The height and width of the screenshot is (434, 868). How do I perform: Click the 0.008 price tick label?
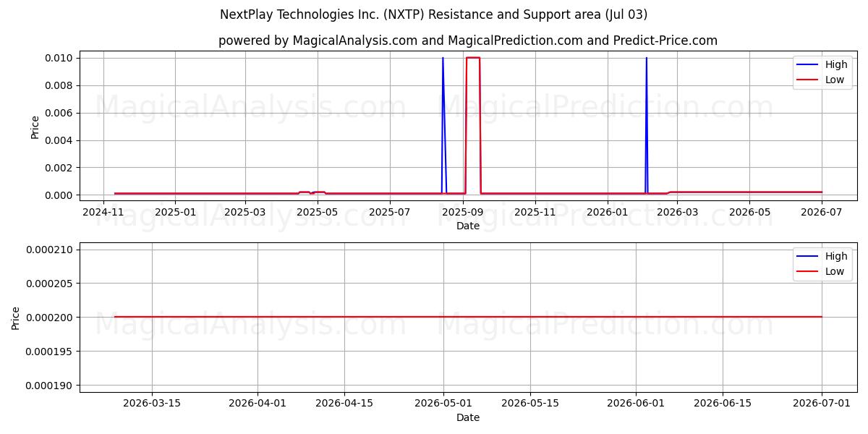[59, 85]
